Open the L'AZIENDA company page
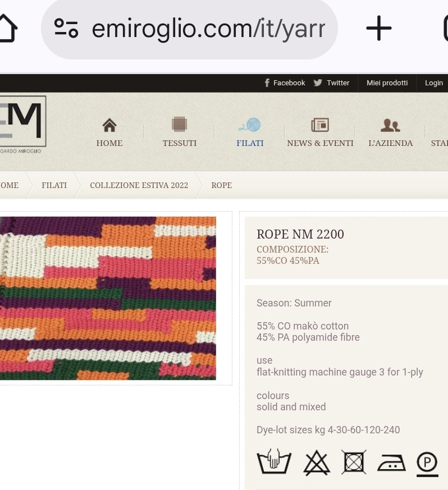 [390, 132]
